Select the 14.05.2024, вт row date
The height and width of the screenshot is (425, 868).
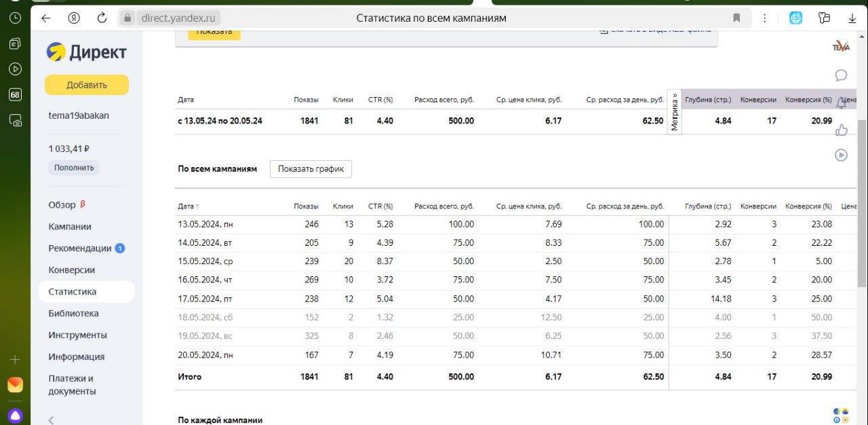tap(205, 242)
